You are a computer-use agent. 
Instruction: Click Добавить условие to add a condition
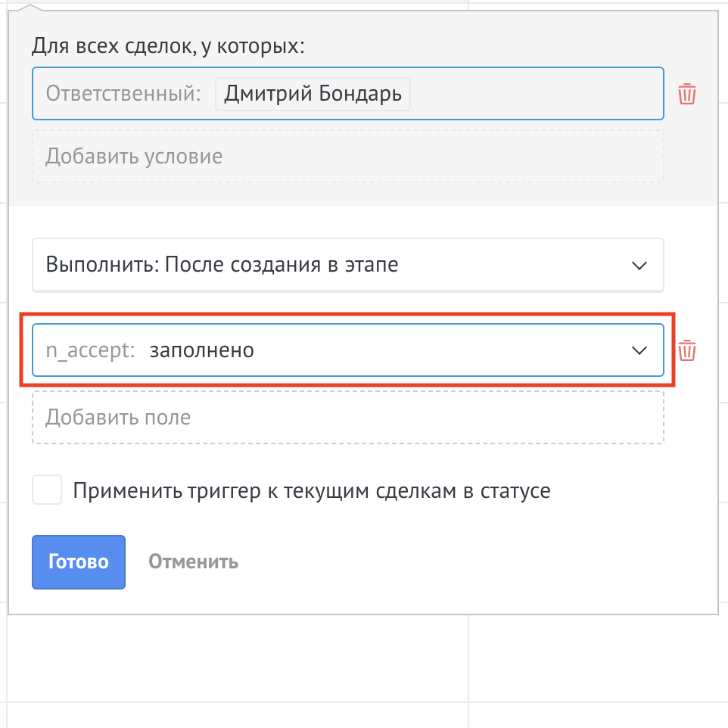pyautogui.click(x=347, y=157)
